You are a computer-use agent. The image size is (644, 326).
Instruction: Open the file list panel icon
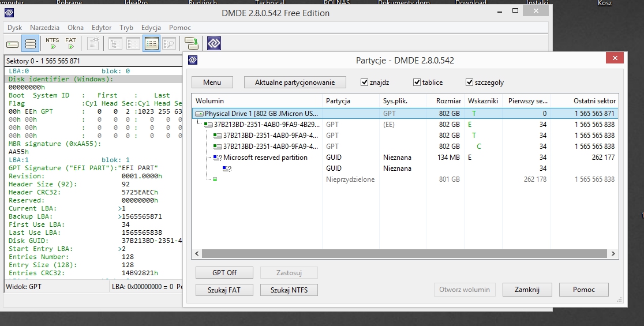click(133, 43)
